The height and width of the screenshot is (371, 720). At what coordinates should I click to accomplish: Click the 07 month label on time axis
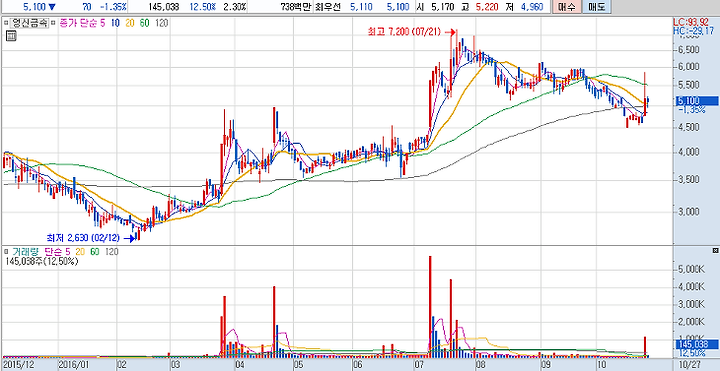coord(419,365)
